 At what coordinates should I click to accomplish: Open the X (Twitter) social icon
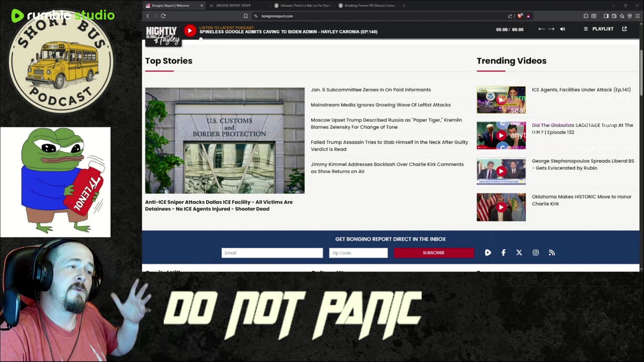(519, 253)
